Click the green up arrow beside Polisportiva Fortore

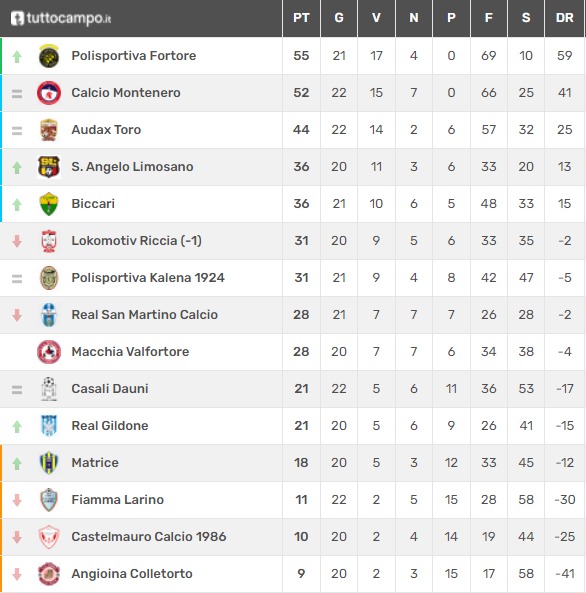(17, 57)
